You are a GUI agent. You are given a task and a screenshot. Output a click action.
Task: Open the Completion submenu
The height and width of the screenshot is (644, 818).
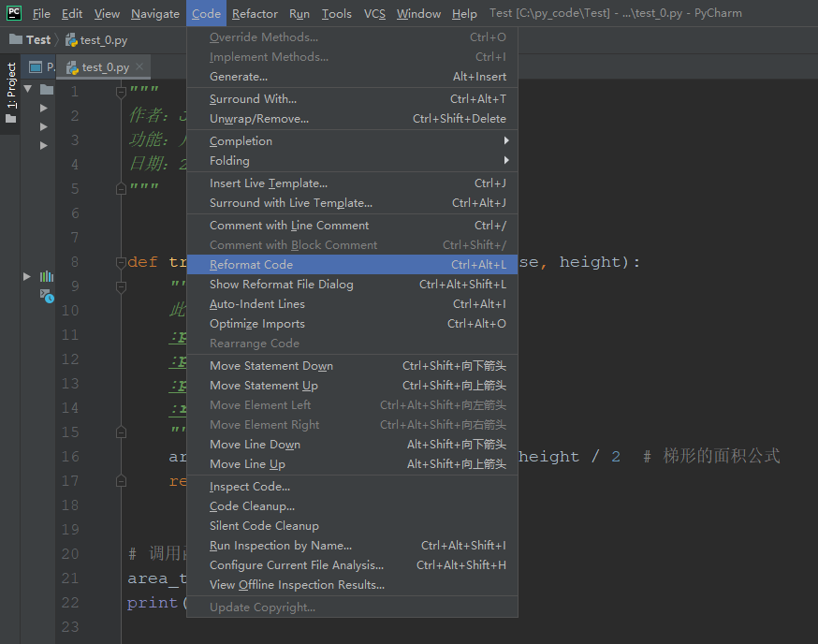pyautogui.click(x=352, y=141)
